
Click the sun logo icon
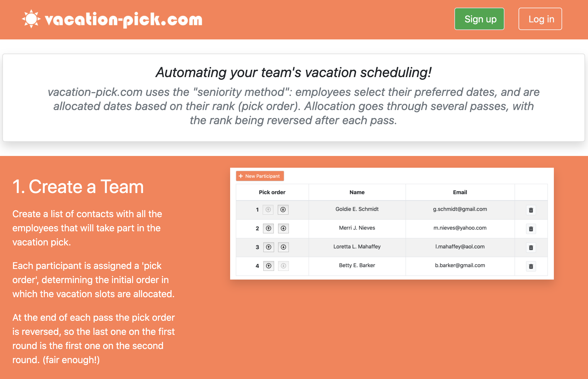click(x=31, y=19)
